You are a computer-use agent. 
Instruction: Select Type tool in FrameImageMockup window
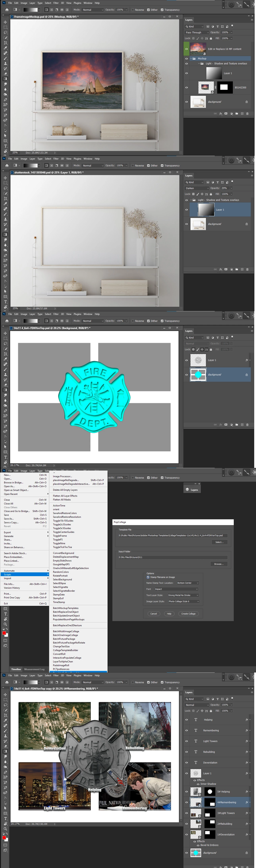click(x=5, y=146)
